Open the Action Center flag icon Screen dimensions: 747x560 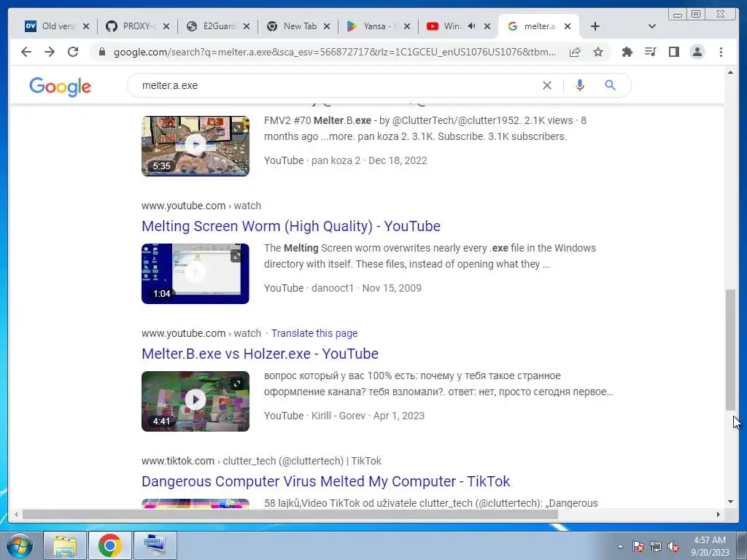click(x=638, y=546)
